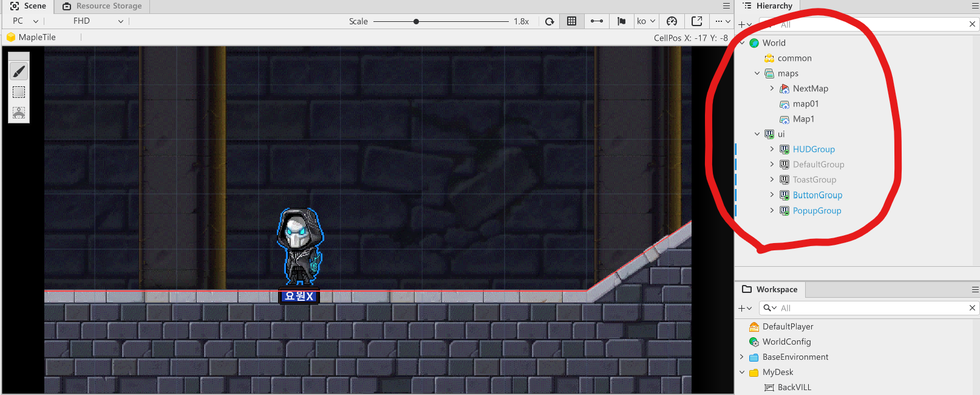This screenshot has width=980, height=395.
Task: Click the add button in Workspace
Action: coord(745,308)
